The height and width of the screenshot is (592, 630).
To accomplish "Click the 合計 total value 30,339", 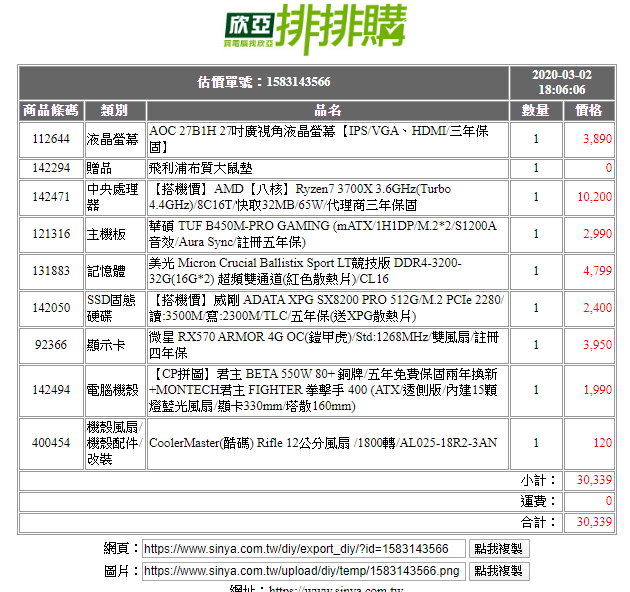I will (x=595, y=522).
